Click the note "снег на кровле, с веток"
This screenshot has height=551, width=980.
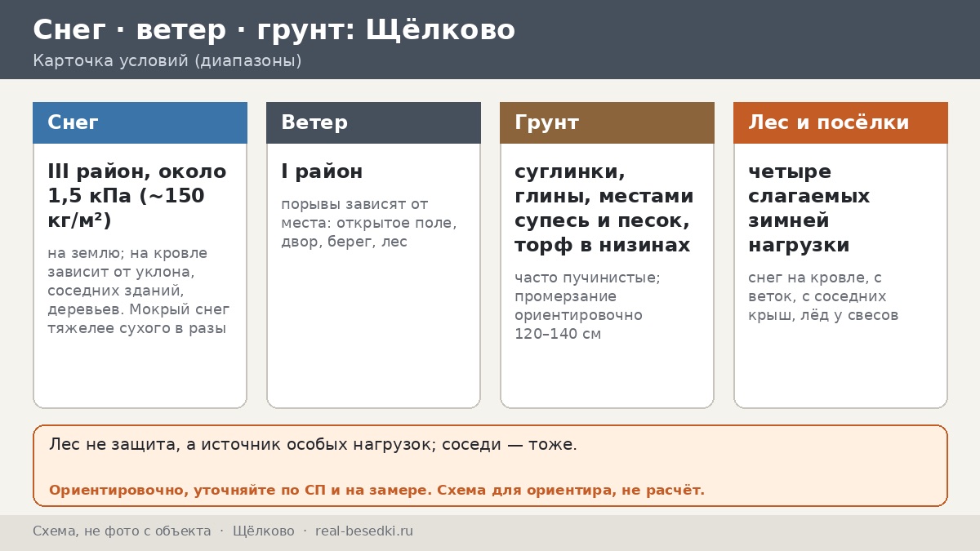(823, 296)
